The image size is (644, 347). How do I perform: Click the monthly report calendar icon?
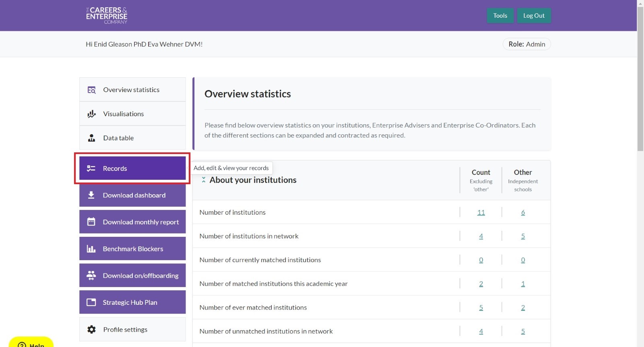tap(91, 222)
